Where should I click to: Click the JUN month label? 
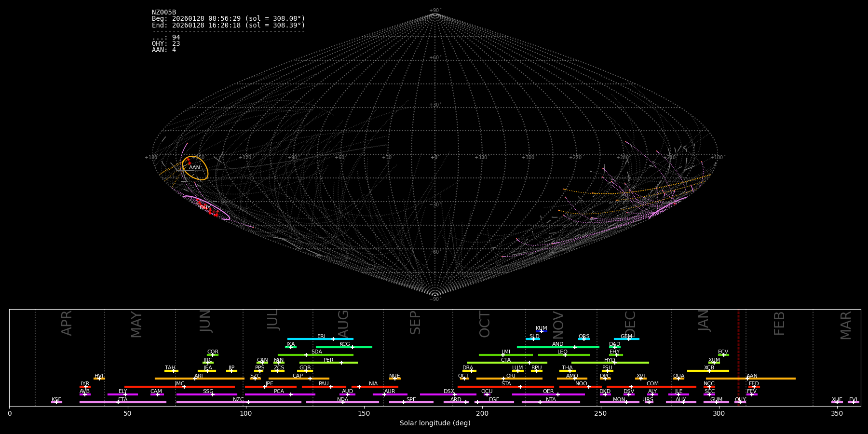click(205, 321)
